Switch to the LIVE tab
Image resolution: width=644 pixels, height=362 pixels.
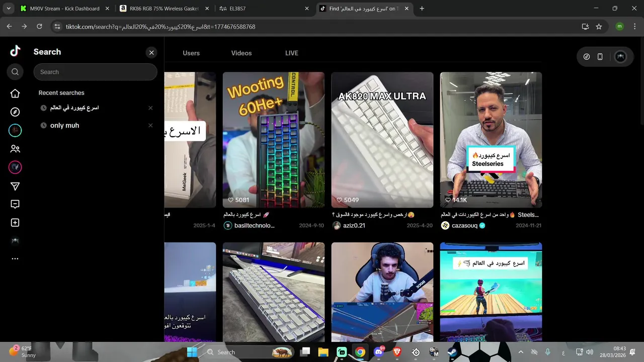click(x=292, y=53)
